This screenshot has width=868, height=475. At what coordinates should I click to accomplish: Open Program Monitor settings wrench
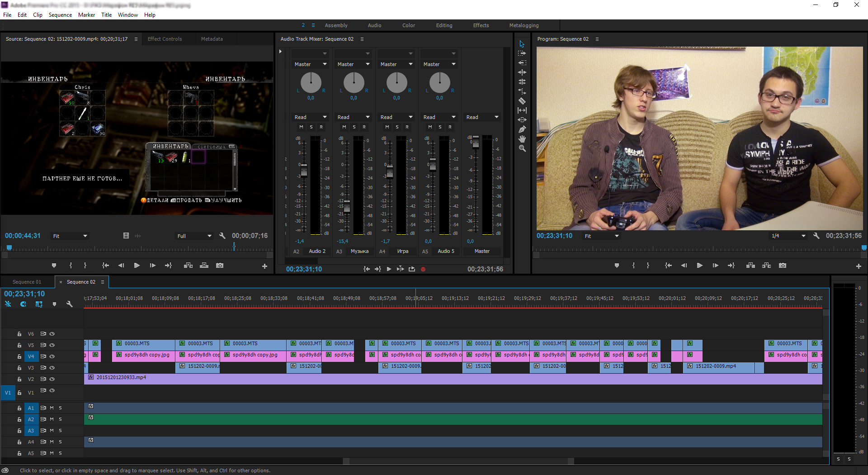click(816, 236)
